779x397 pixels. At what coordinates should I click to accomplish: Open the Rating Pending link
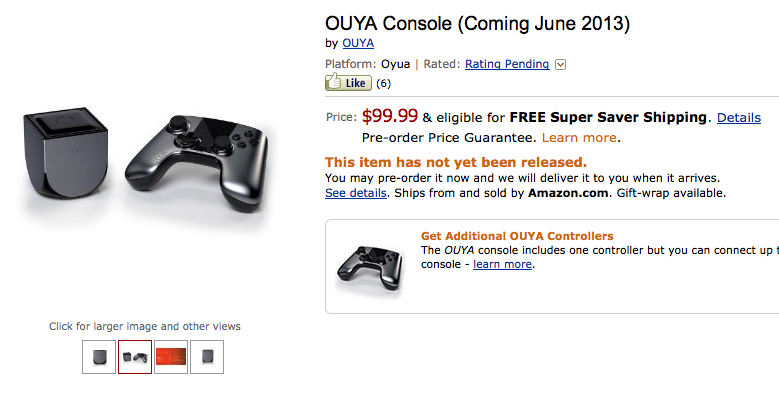(x=507, y=64)
